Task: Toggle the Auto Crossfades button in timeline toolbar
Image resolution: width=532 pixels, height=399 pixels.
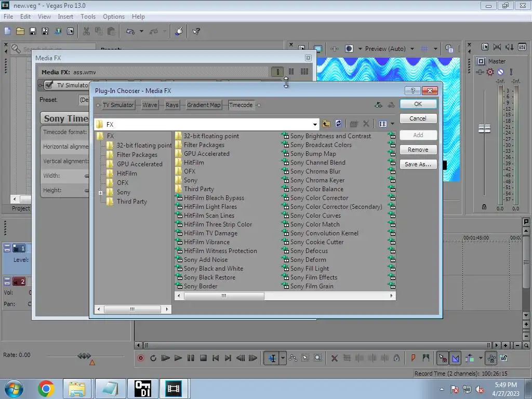Action: [x=456, y=358]
